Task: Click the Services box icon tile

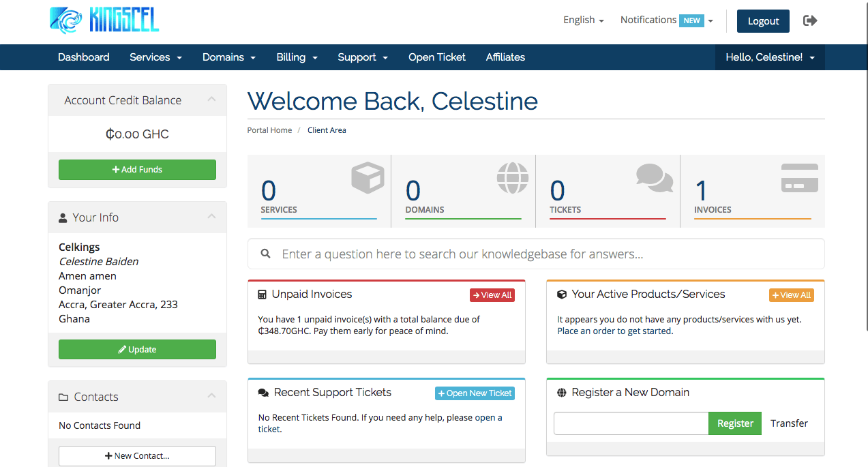Action: point(368,179)
